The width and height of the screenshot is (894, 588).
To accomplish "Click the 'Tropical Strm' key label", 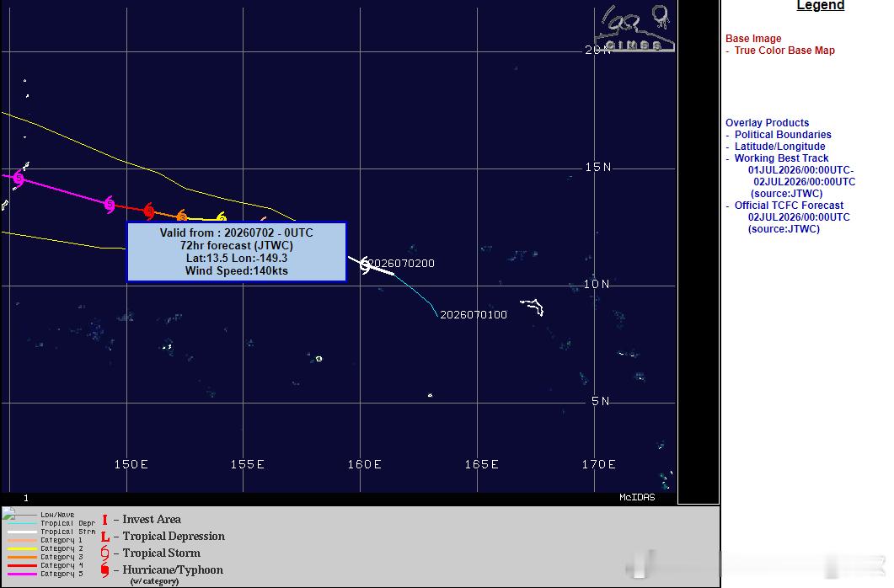I will [x=68, y=532].
